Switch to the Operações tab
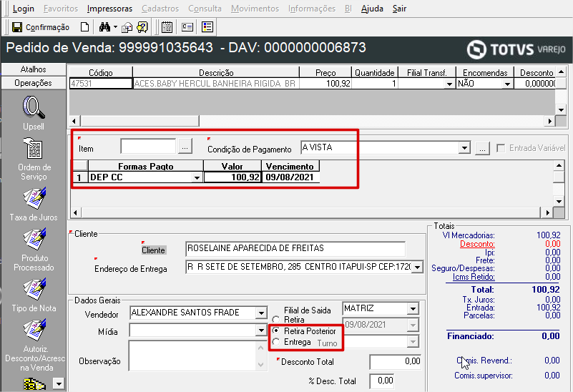This screenshot has width=573, height=392. click(33, 83)
